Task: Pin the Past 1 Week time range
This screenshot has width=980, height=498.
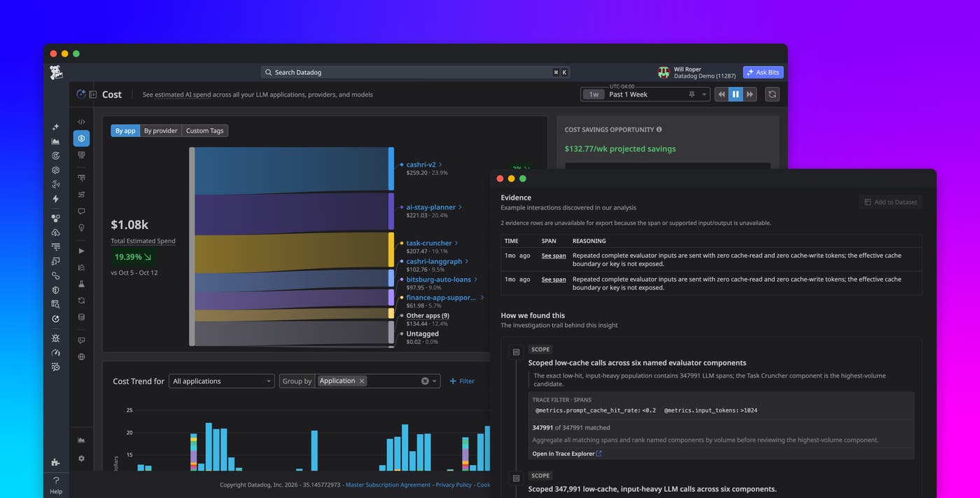Action: [692, 94]
